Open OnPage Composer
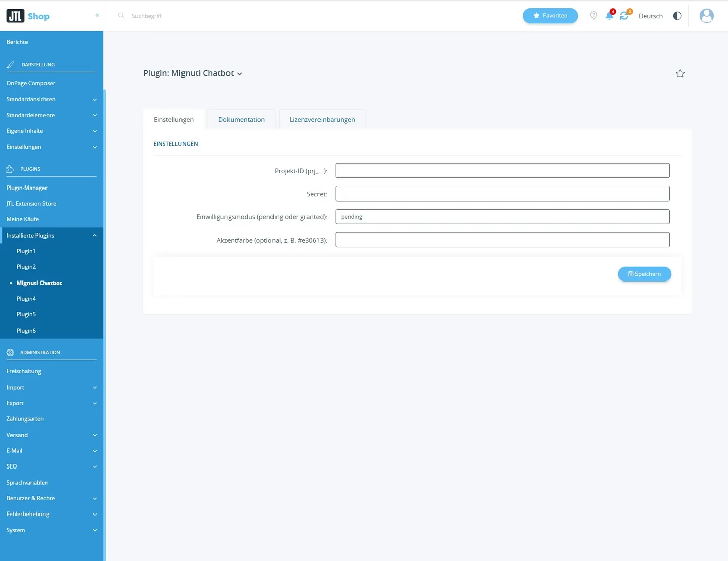 point(31,83)
